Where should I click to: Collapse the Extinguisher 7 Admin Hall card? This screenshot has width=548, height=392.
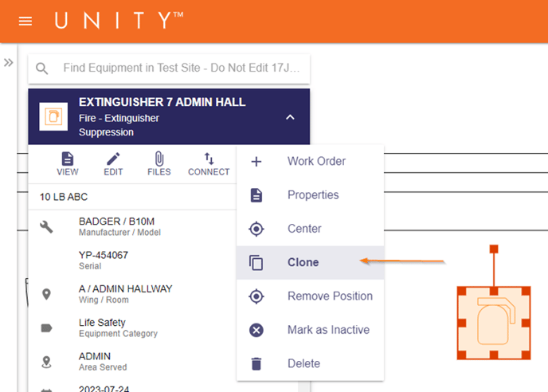290,117
